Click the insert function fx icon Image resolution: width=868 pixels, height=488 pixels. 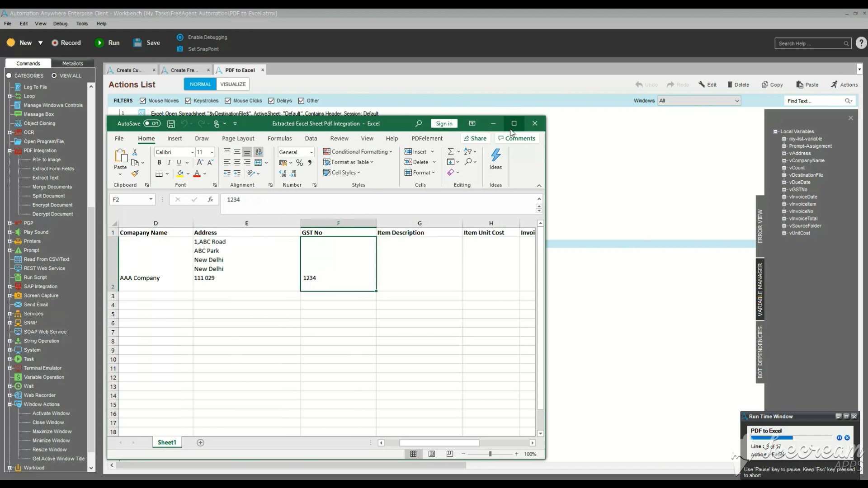pyautogui.click(x=210, y=199)
